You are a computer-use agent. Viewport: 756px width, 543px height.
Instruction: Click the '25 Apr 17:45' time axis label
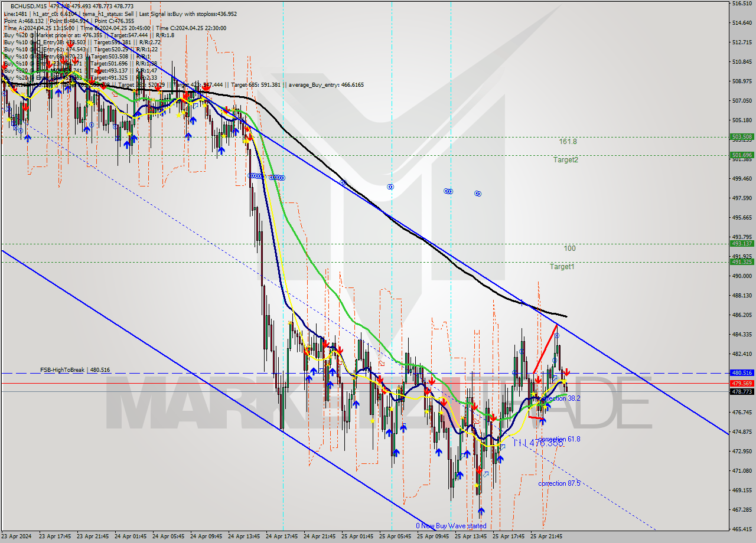509,537
